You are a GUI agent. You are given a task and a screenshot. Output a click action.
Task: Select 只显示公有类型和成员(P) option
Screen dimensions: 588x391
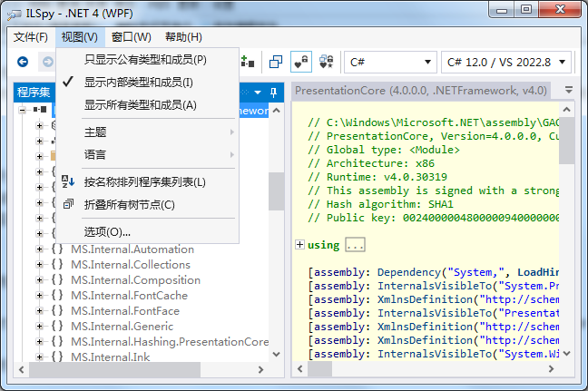click(x=145, y=60)
